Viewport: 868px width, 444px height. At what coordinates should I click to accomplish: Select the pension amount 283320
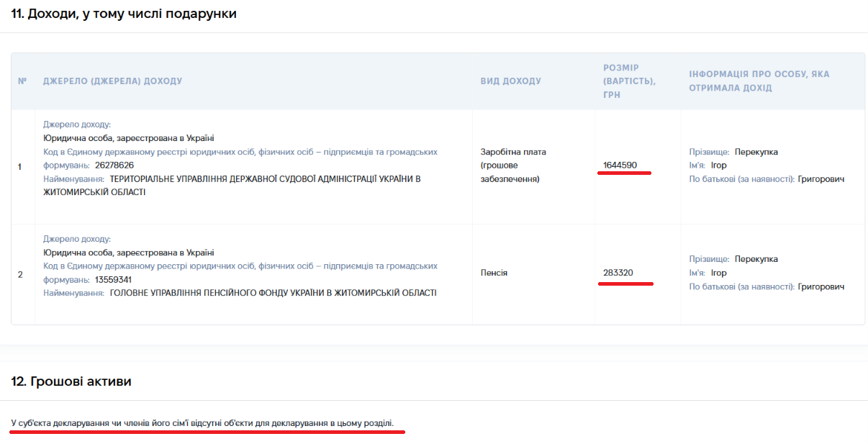[x=618, y=273]
